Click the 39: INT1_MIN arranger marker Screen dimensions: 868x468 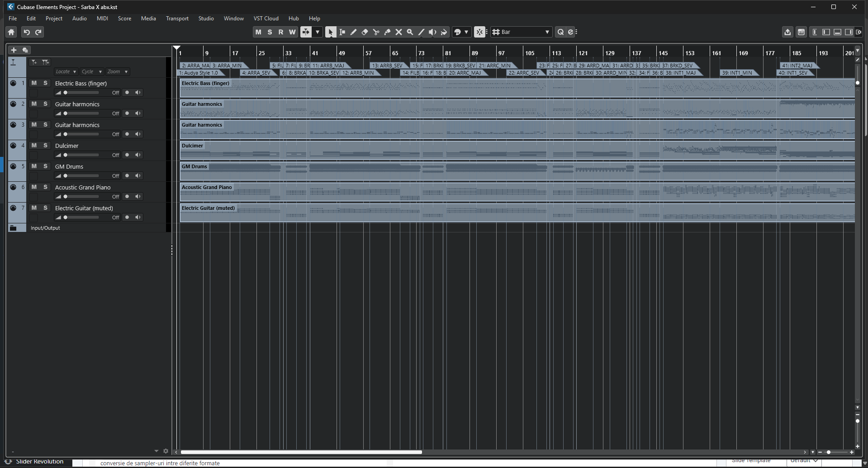click(x=737, y=73)
